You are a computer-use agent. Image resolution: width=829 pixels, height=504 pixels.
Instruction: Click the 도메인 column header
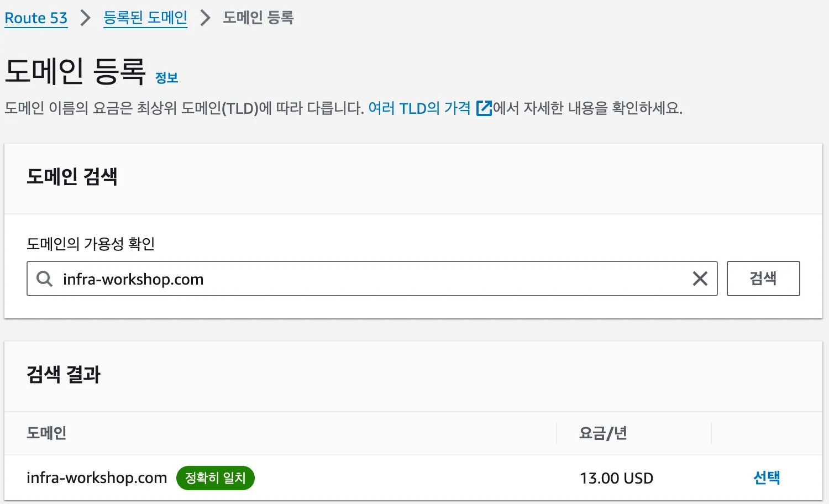(46, 433)
